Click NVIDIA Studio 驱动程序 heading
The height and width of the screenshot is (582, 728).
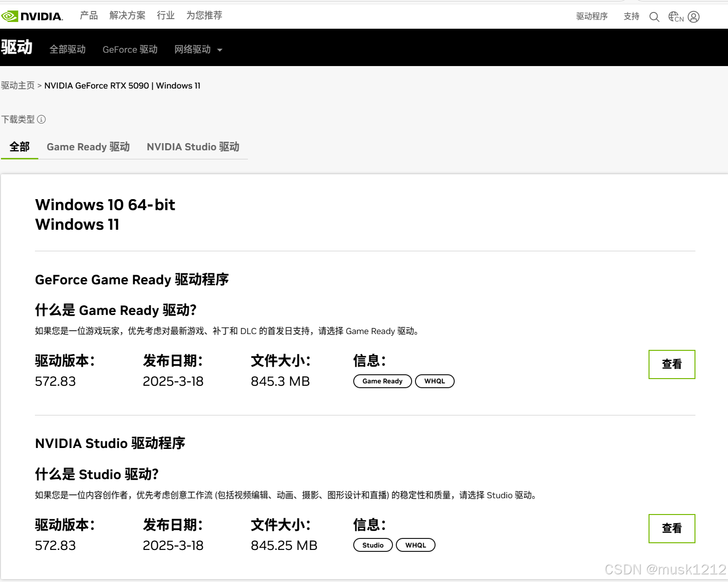(x=110, y=443)
